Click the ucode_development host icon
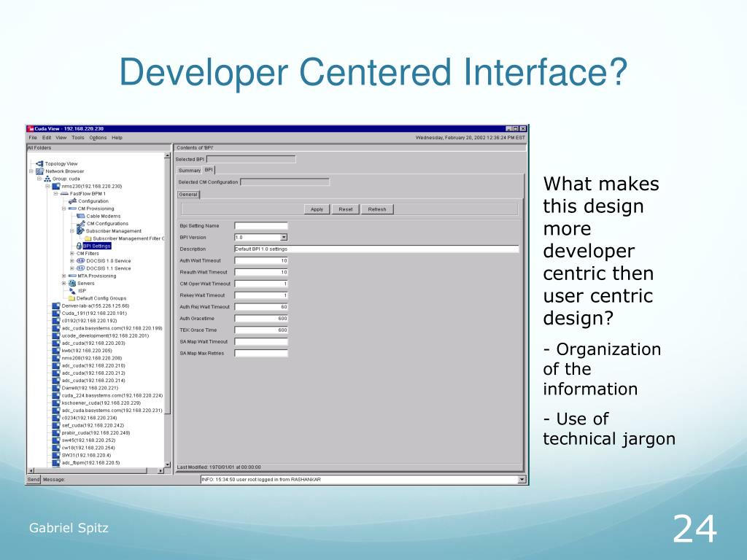This screenshot has width=747, height=560. pyautogui.click(x=55, y=335)
